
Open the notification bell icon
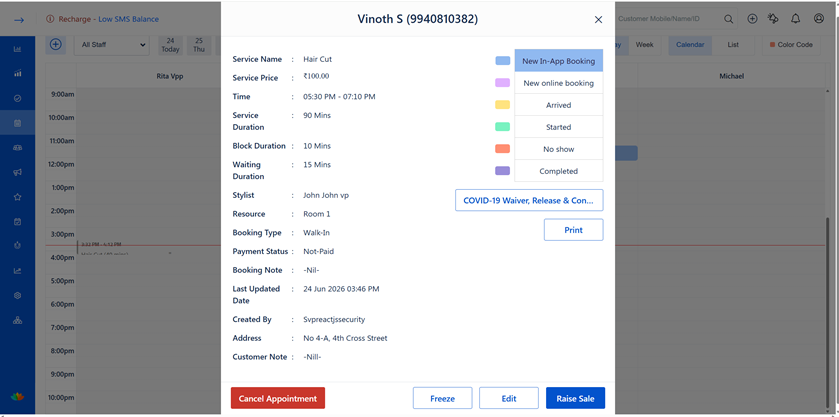796,19
